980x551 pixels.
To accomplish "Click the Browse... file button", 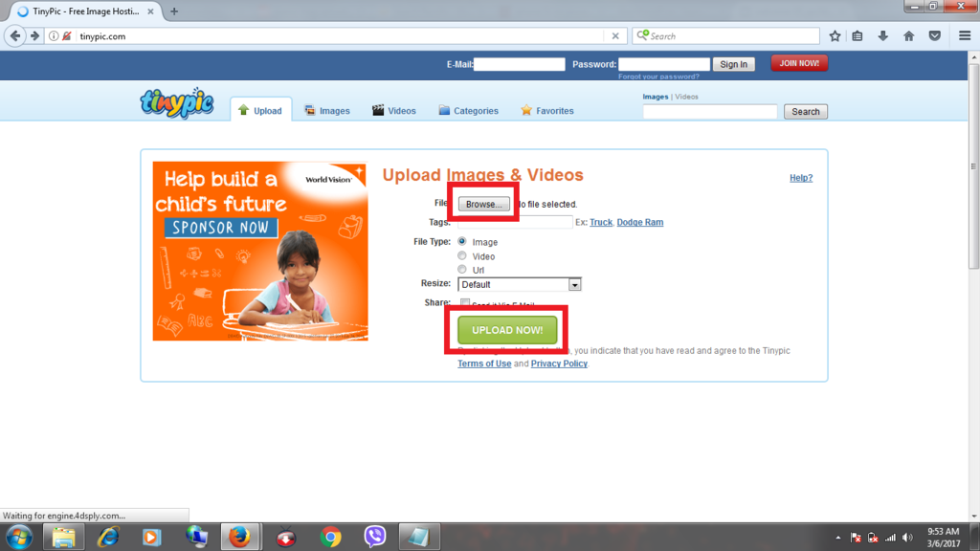I will point(482,204).
